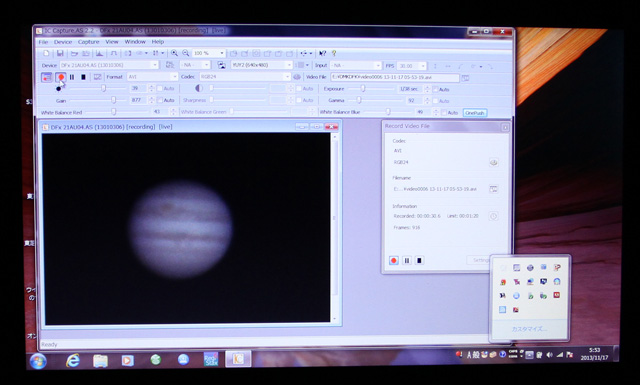Viewport: 640px width, 385px height.
Task: Open the Window menu
Action: coord(135,42)
